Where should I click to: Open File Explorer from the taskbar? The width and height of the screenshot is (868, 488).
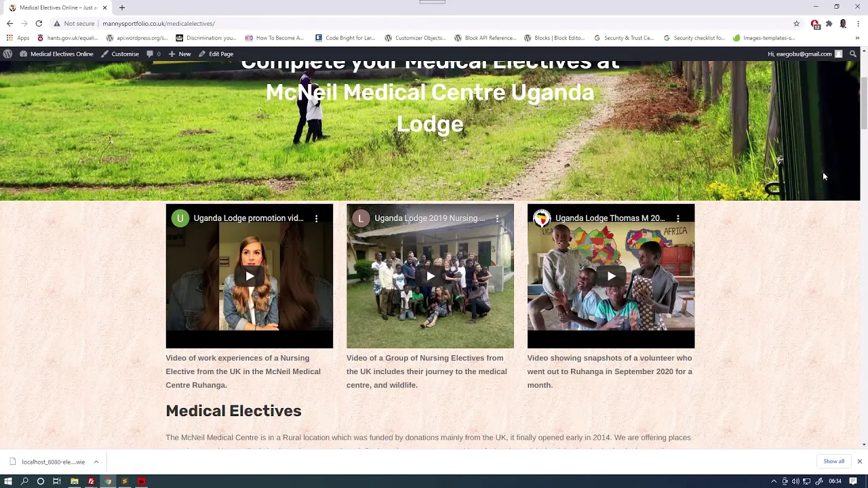tap(74, 481)
